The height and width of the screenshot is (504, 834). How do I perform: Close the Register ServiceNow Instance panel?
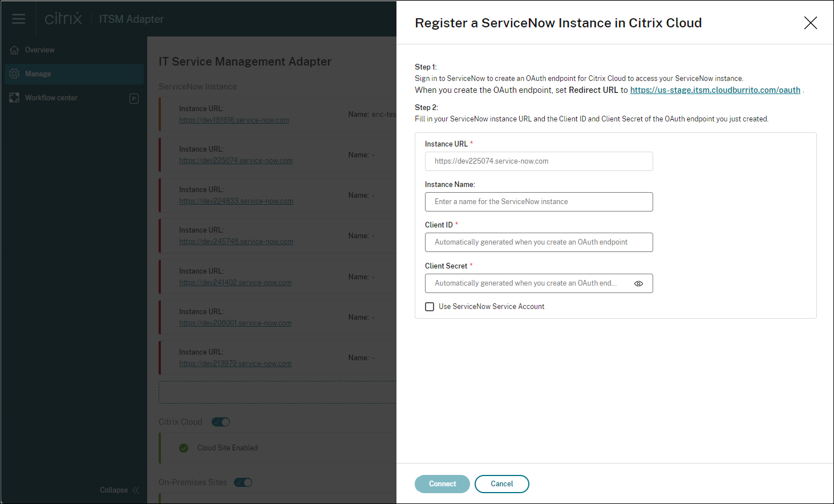810,23
